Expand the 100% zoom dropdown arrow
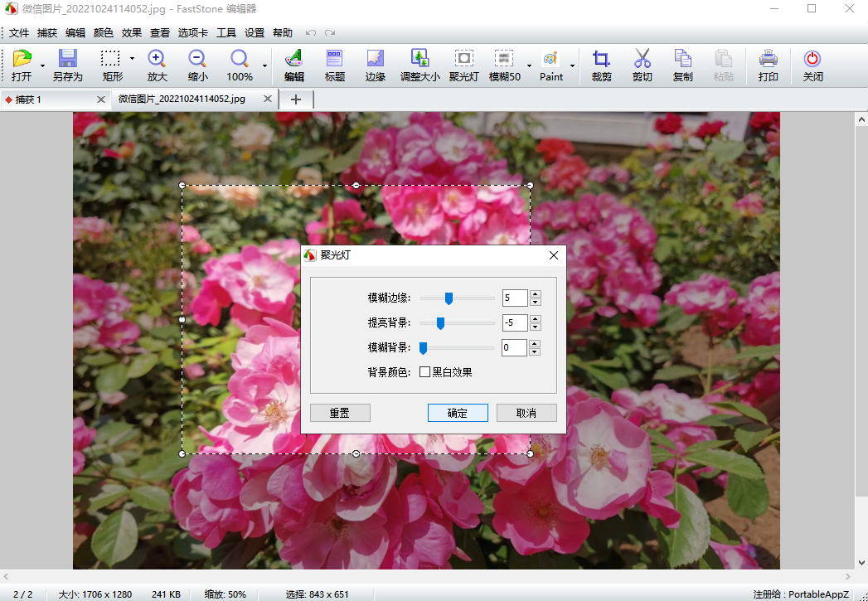The height and width of the screenshot is (601, 868). (x=265, y=65)
